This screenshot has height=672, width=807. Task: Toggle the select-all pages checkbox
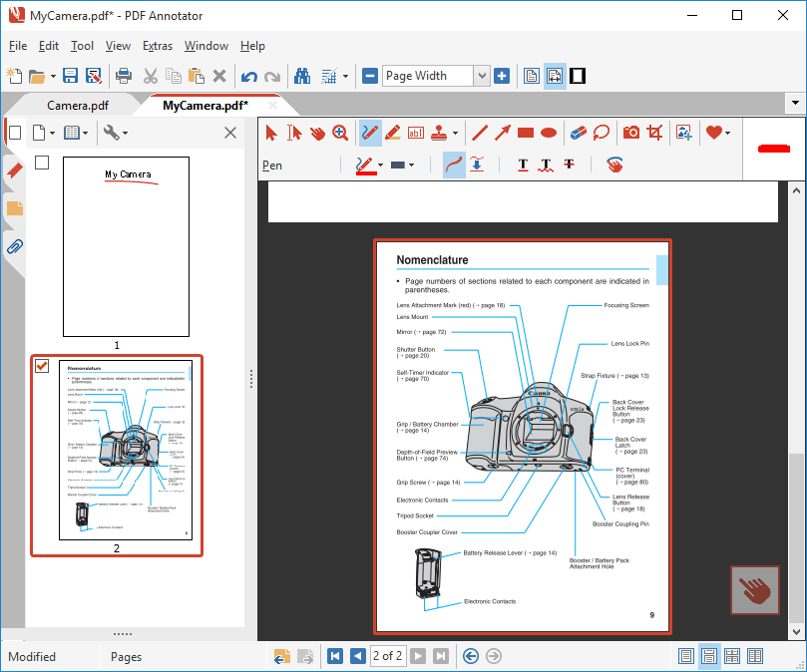(x=15, y=133)
